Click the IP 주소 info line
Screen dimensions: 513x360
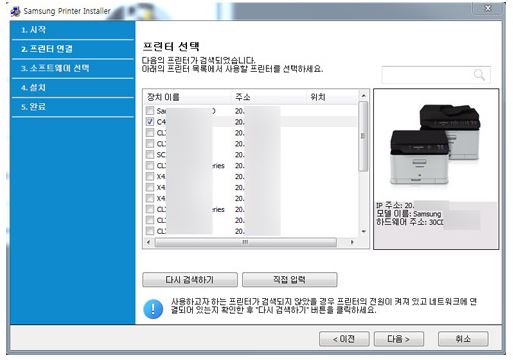coord(395,205)
